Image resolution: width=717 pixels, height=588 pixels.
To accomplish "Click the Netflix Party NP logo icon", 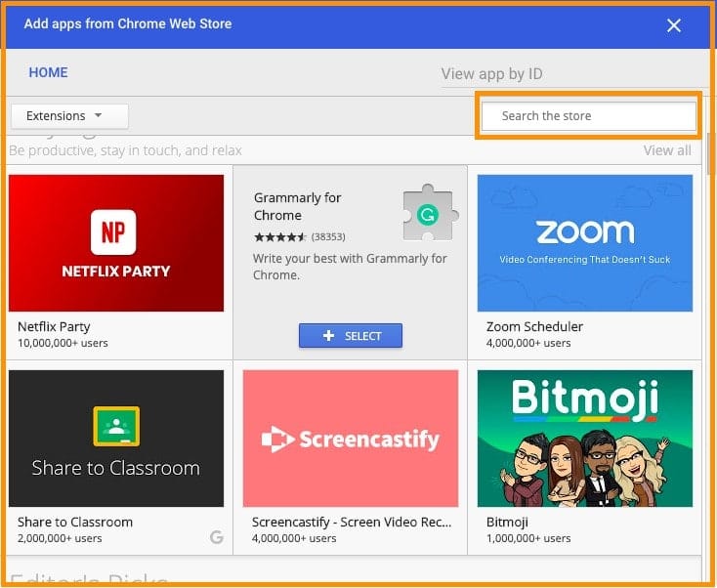I will (113, 231).
